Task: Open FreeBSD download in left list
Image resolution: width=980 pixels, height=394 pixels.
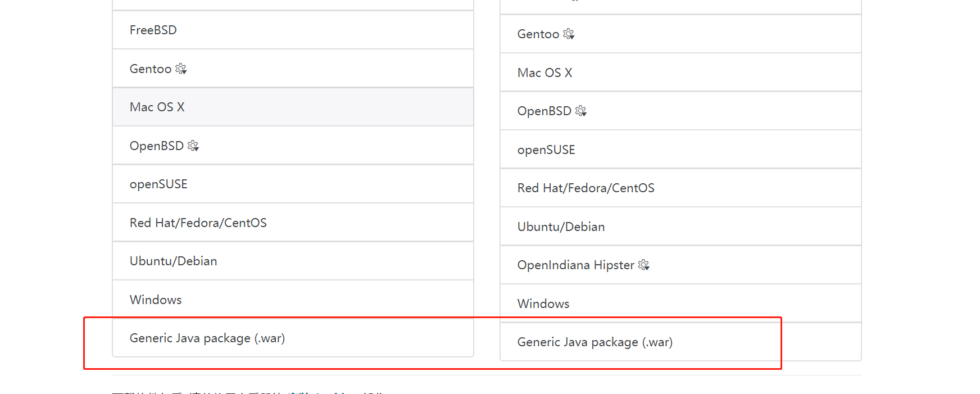Action: click(x=293, y=30)
